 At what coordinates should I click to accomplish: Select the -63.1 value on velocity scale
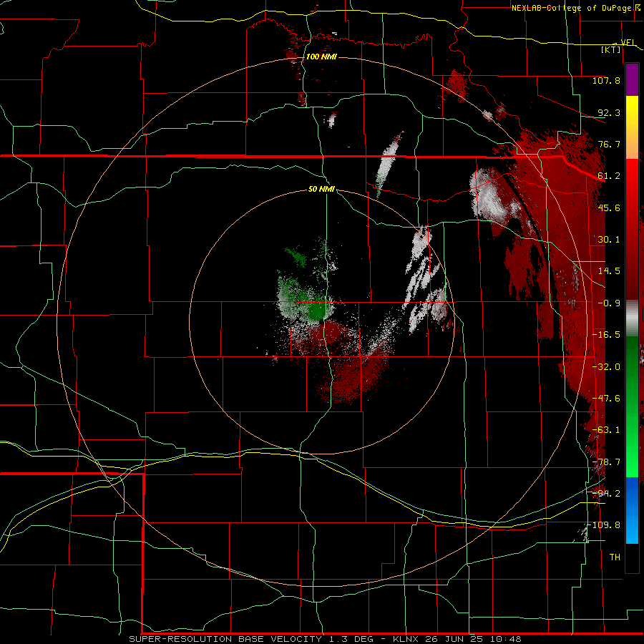pyautogui.click(x=606, y=430)
